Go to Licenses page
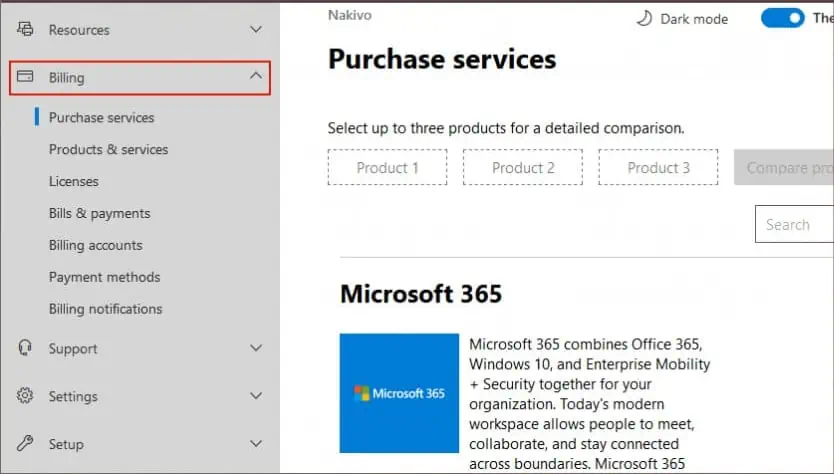Image resolution: width=834 pixels, height=474 pixels. point(74,181)
